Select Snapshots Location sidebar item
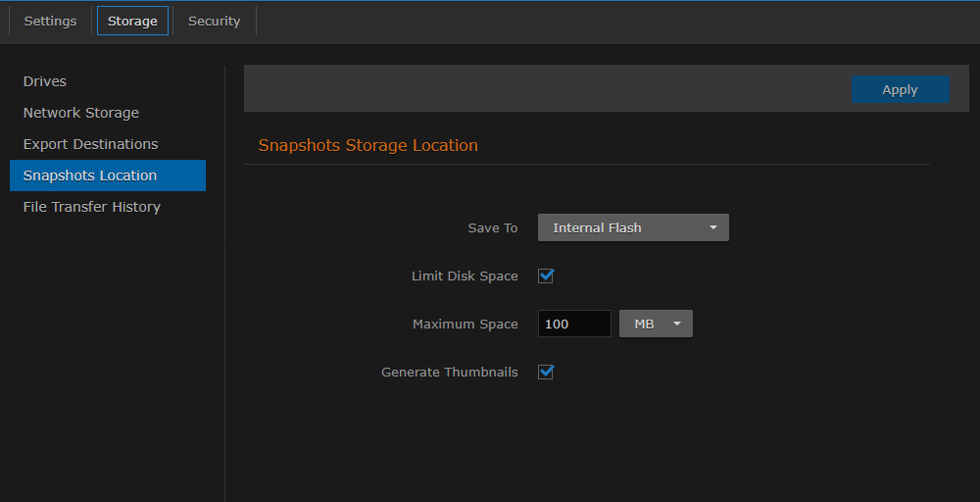 coord(90,176)
